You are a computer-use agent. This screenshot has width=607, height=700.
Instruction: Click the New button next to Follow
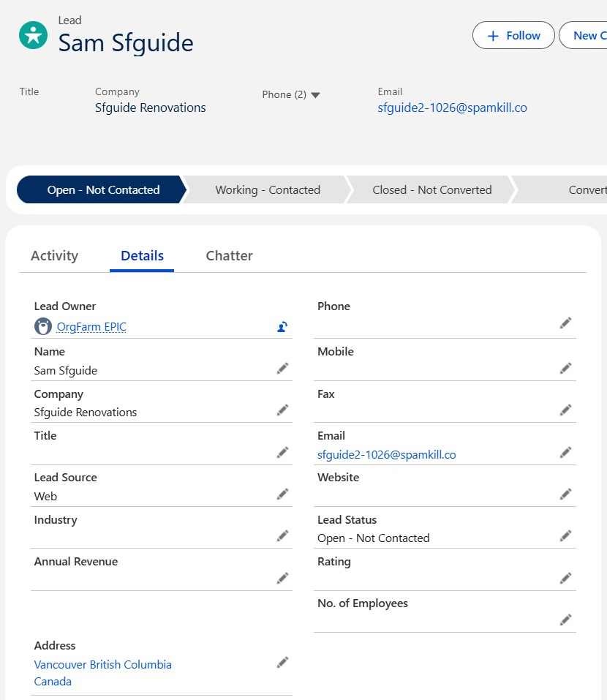point(584,35)
